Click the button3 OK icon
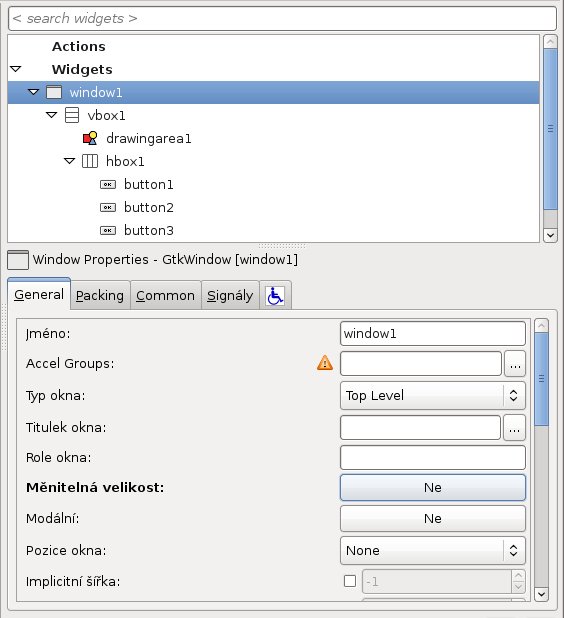The image size is (564, 618). (108, 230)
